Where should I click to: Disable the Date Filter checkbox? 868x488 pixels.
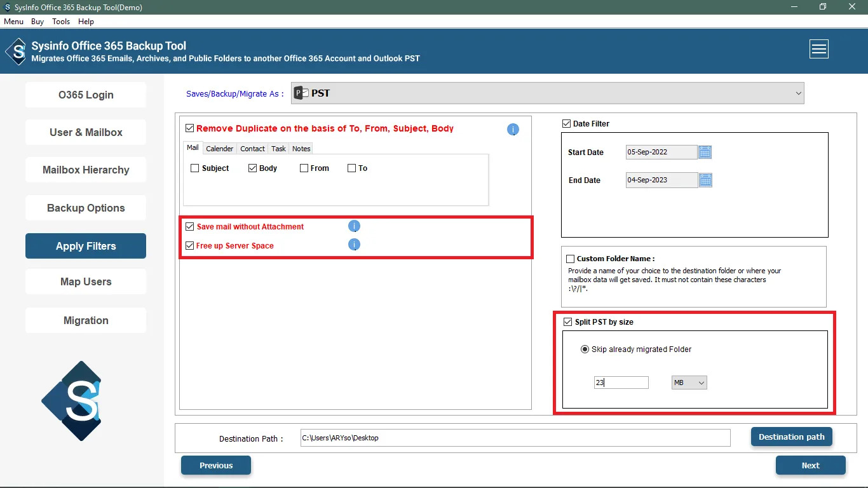[567, 124]
